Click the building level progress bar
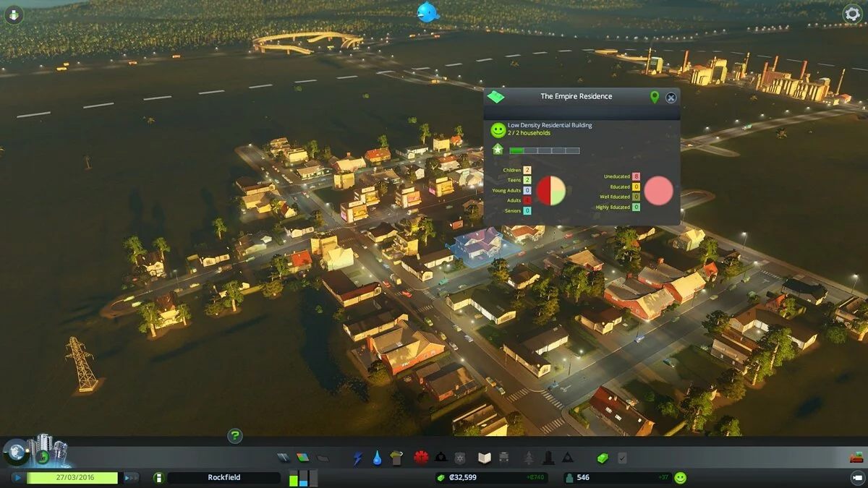The height and width of the screenshot is (488, 868). (x=544, y=150)
